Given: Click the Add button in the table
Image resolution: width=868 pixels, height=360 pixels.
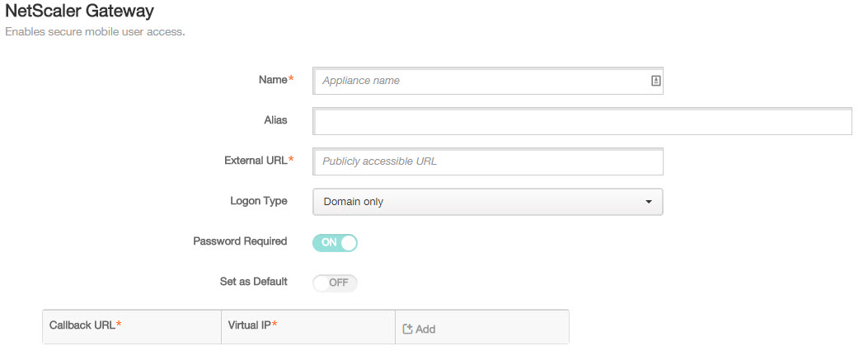Looking at the screenshot, I should (419, 329).
